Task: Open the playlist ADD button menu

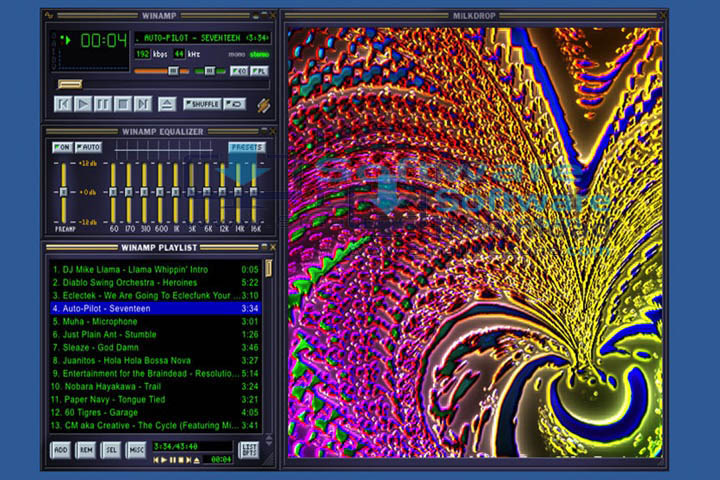Action: [x=61, y=450]
